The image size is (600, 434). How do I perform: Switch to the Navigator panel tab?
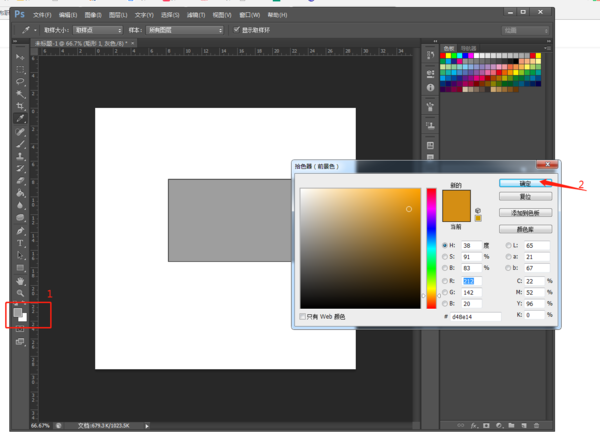pos(468,48)
